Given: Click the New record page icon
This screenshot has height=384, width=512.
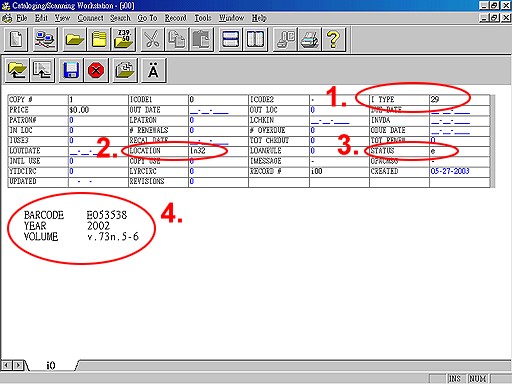Looking at the screenshot, I should click(16, 39).
